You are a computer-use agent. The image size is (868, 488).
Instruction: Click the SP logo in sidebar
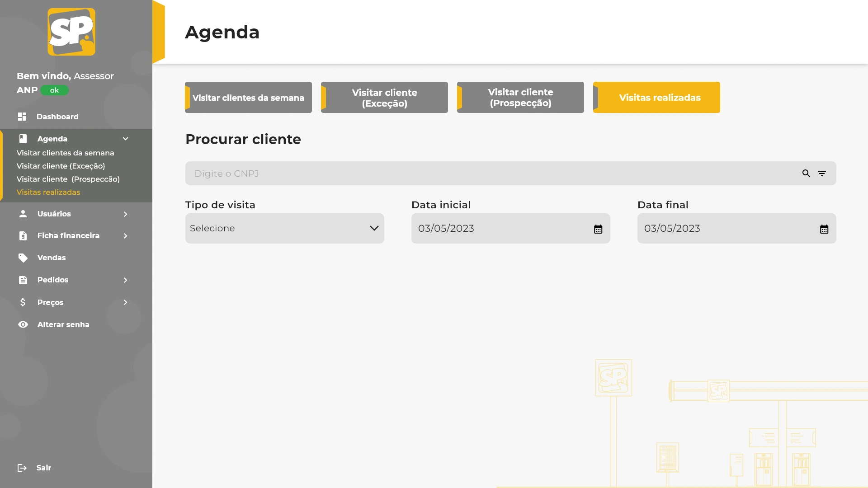point(71,32)
